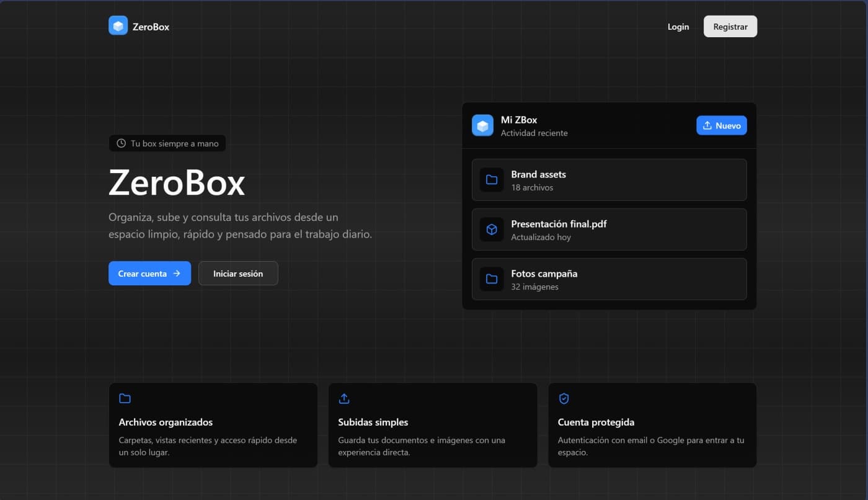Viewport: 868px width, 500px height.
Task: Click the folder icon above Archivos organizados
Action: (125, 398)
